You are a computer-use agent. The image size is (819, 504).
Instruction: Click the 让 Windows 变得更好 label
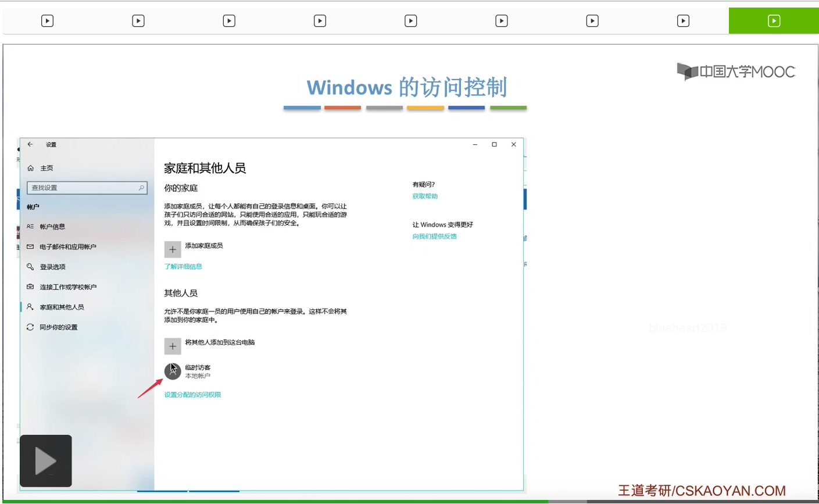443,225
